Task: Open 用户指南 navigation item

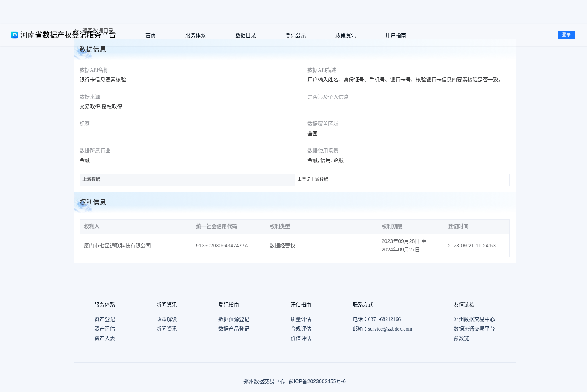Action: tap(396, 35)
